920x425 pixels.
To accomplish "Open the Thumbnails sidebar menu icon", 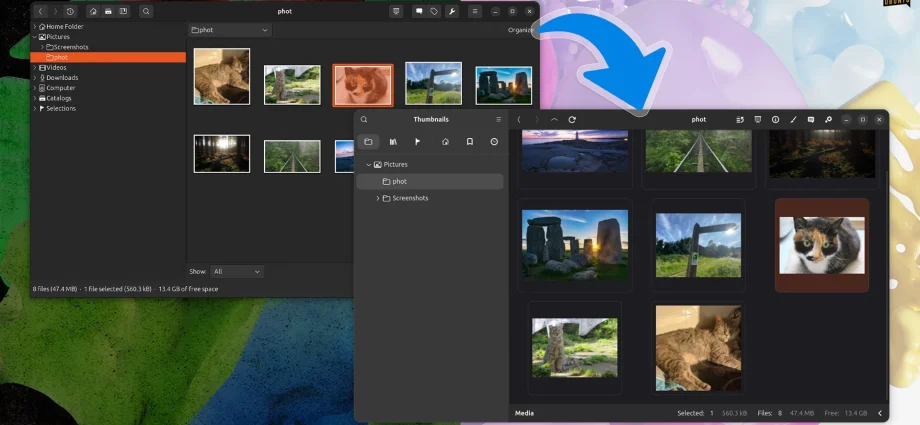I will tap(499, 119).
